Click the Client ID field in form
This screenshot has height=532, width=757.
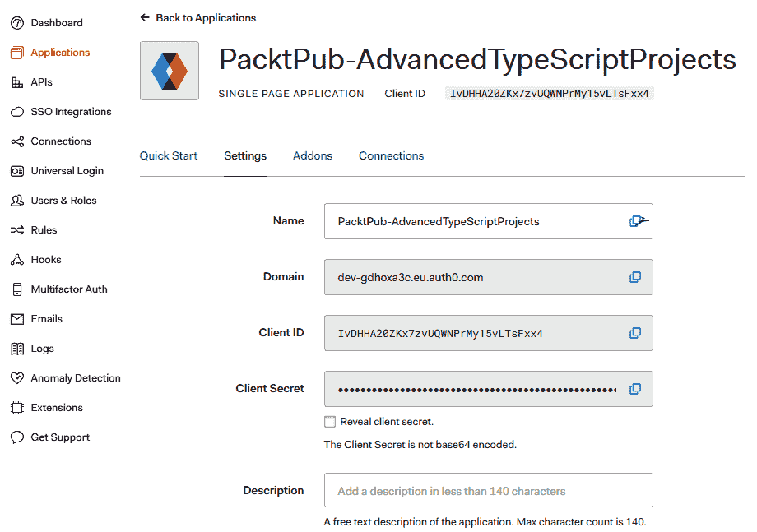click(x=489, y=333)
